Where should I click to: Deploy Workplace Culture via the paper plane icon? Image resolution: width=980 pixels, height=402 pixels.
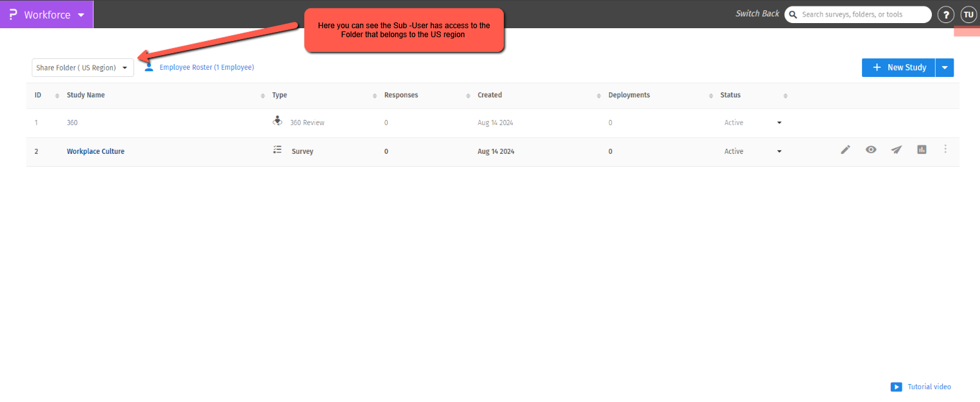pos(897,149)
